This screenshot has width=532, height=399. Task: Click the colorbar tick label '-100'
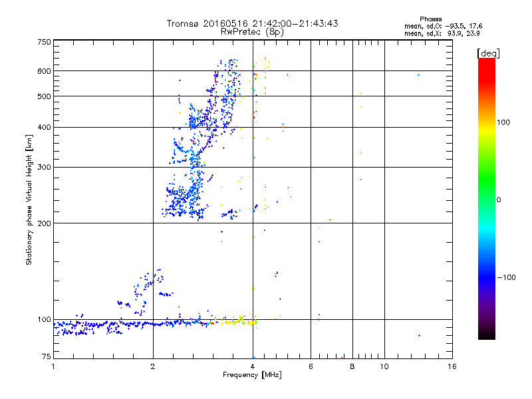pyautogui.click(x=506, y=277)
